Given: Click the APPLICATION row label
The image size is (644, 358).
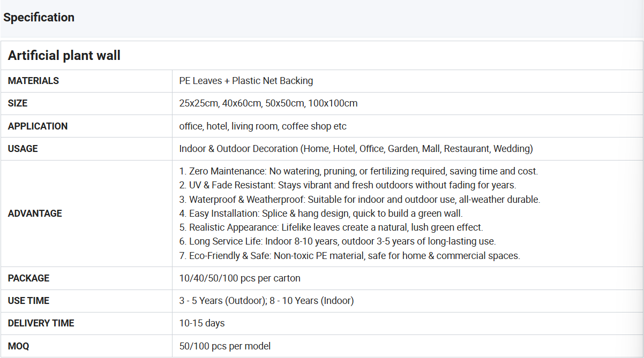Looking at the screenshot, I should tap(38, 126).
